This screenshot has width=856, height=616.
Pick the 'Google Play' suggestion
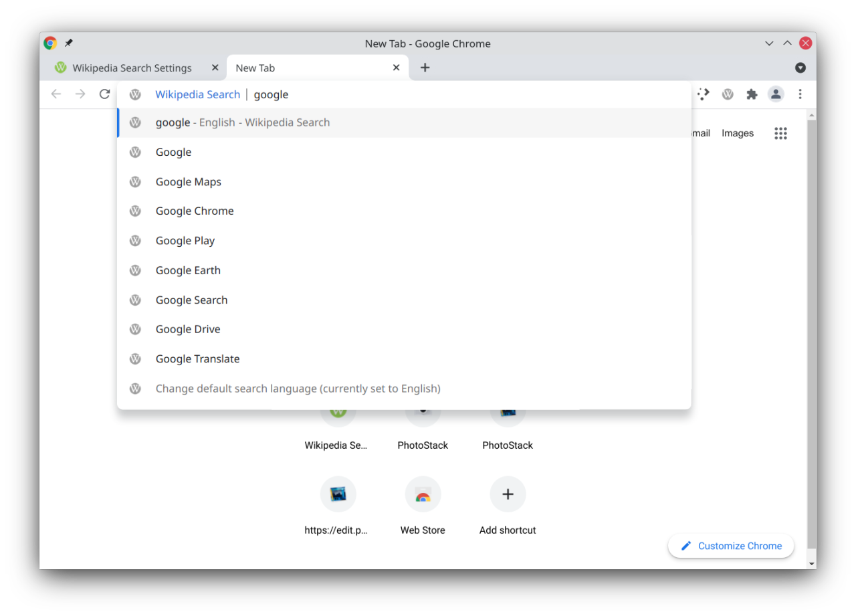[404, 241]
